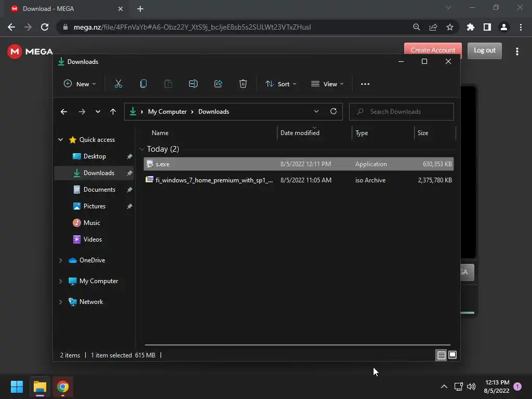The image size is (532, 399).
Task: Open the View dropdown
Action: pyautogui.click(x=327, y=84)
